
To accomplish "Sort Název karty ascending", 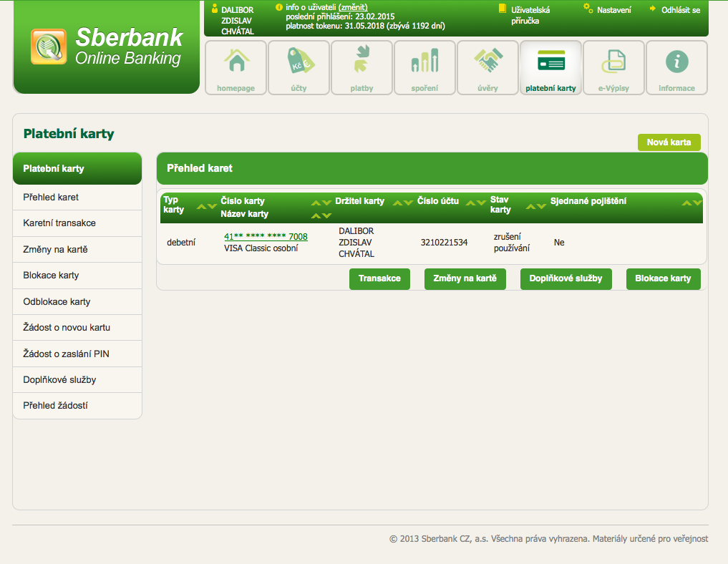I will pyautogui.click(x=316, y=216).
